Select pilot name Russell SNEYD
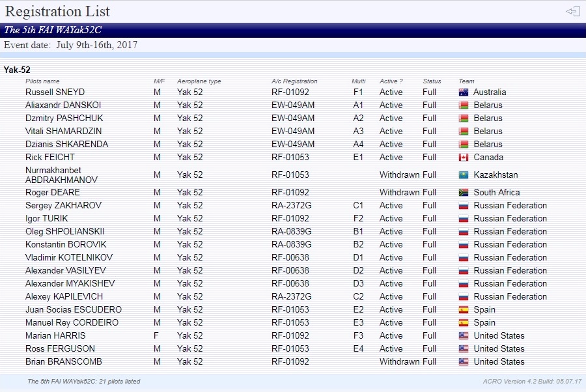The height and width of the screenshot is (392, 586). [x=55, y=92]
